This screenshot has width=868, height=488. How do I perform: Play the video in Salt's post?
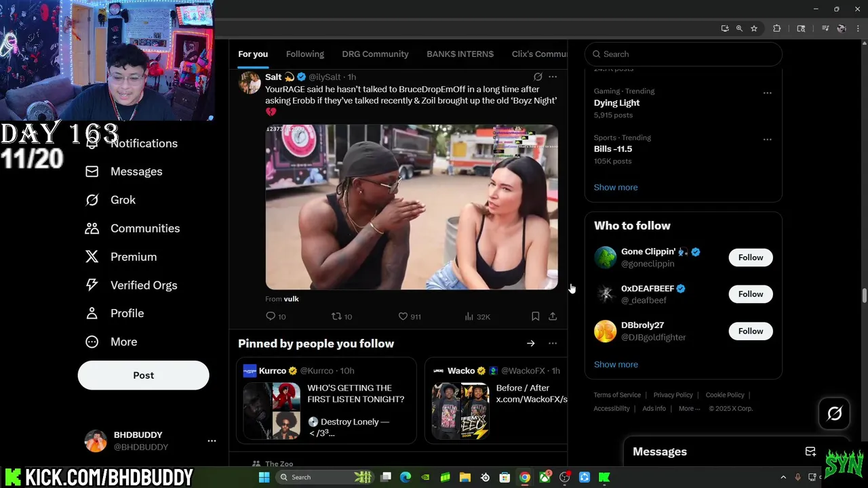[x=412, y=207]
